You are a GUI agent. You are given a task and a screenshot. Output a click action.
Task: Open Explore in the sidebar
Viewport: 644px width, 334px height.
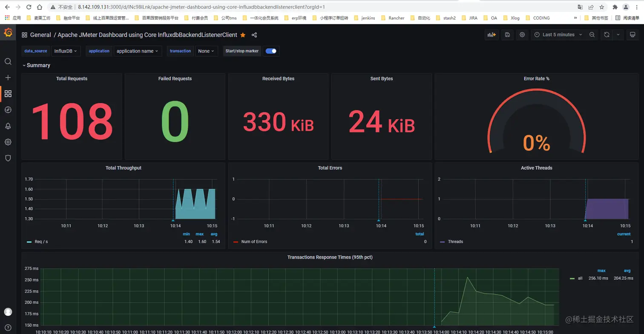tap(8, 109)
